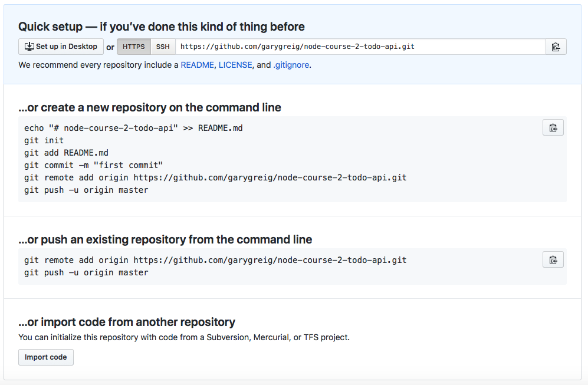The image size is (588, 385).
Task: Click the repository URL text field
Action: [x=360, y=47]
